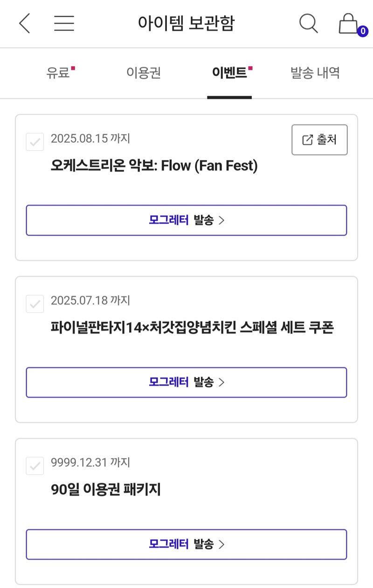Open the shopping bag cart icon
The width and height of the screenshot is (373, 588).
tap(348, 23)
